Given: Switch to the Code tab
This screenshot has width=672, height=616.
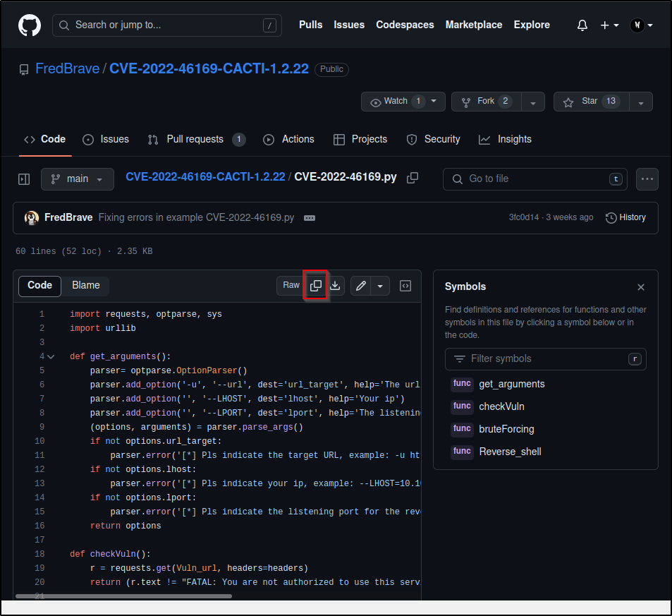Looking at the screenshot, I should coord(45,140).
